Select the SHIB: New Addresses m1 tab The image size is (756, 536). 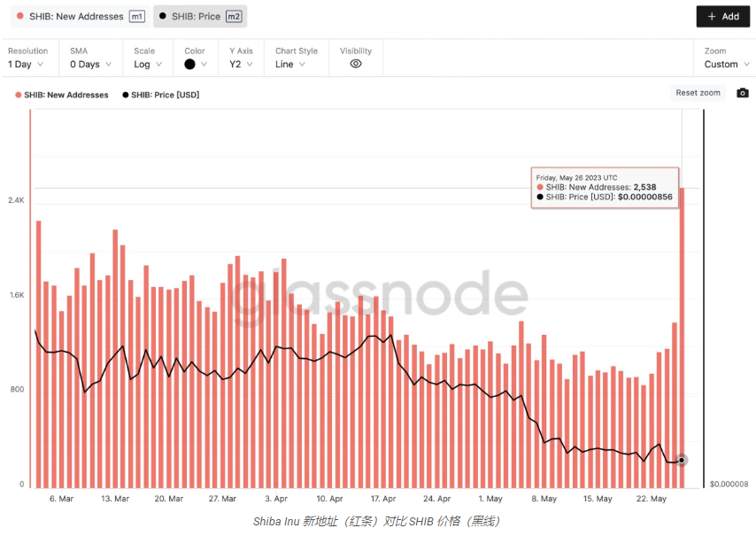80,17
